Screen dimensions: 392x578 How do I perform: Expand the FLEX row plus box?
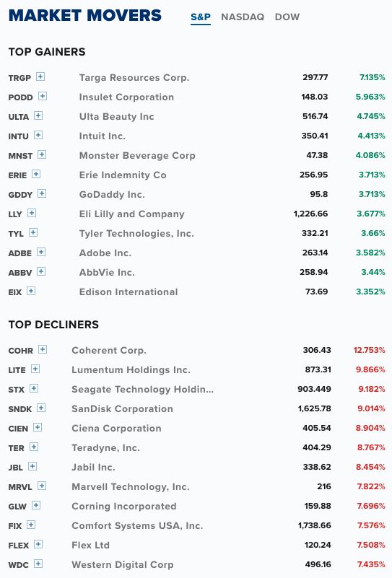tap(38, 544)
